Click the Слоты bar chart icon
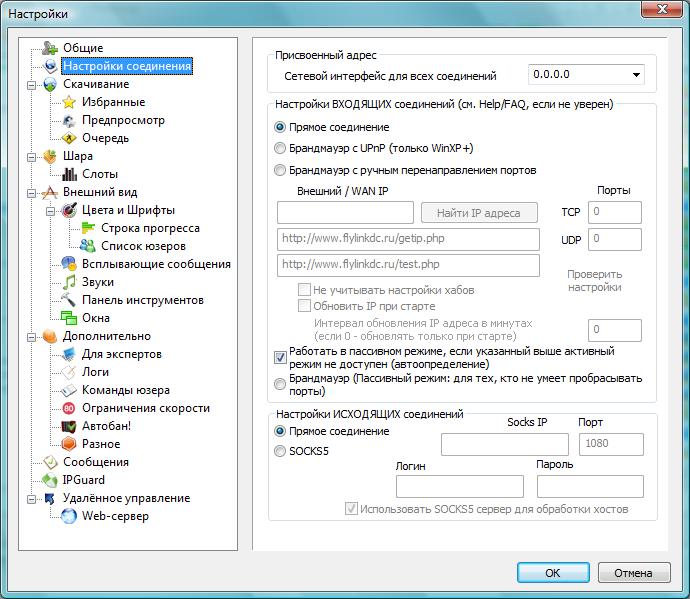Image resolution: width=690 pixels, height=599 pixels. [69, 174]
